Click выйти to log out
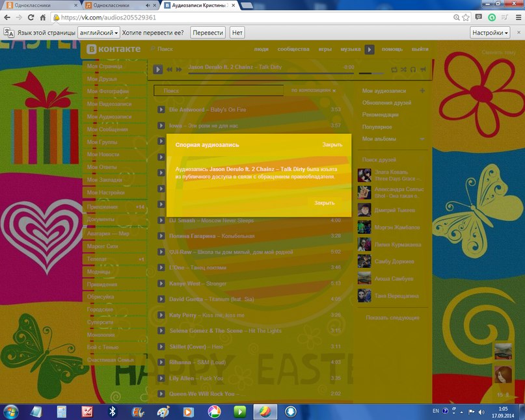525x420 pixels. pos(420,49)
